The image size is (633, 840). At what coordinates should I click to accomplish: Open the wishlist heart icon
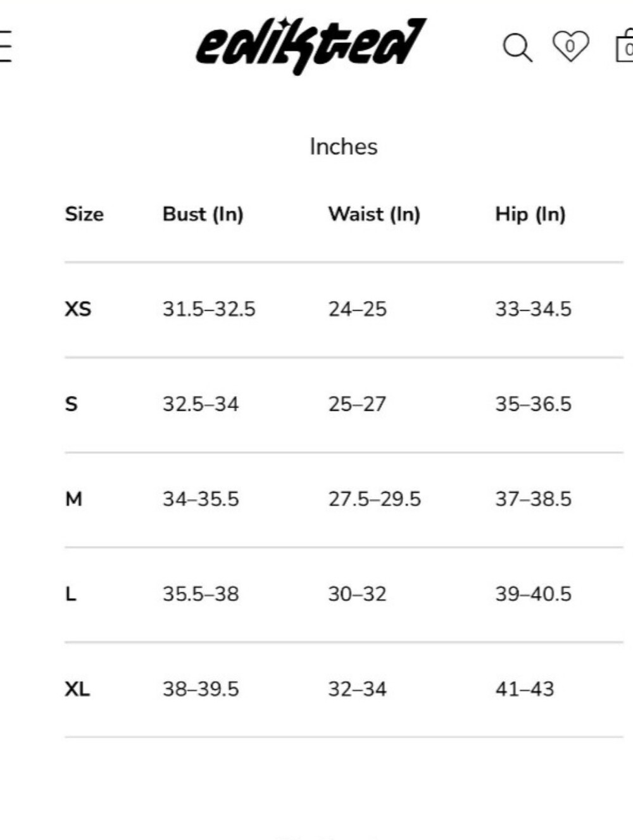click(570, 46)
